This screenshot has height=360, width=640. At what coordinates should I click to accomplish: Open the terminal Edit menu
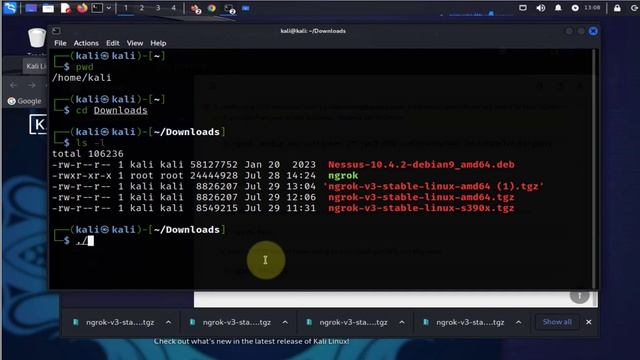pyautogui.click(x=113, y=43)
